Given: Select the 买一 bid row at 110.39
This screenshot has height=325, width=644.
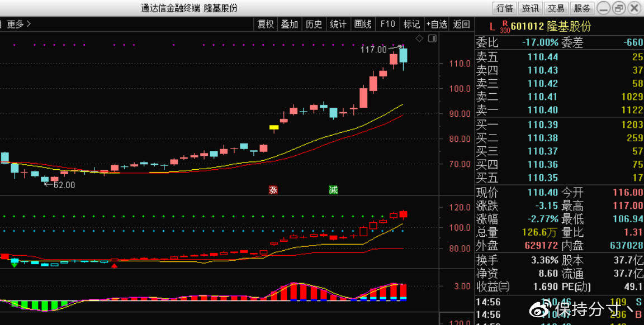Looking at the screenshot, I should coord(560,125).
